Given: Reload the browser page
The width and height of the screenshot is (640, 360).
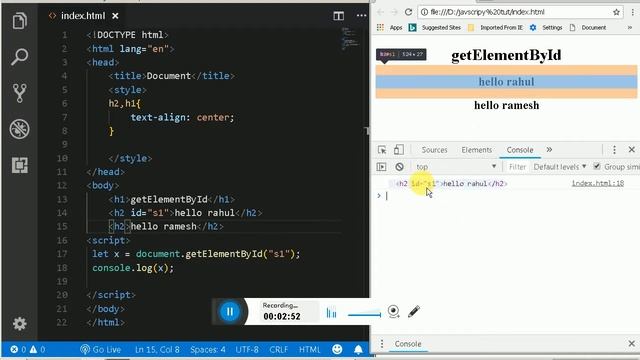Looking at the screenshot, I should click(x=408, y=12).
